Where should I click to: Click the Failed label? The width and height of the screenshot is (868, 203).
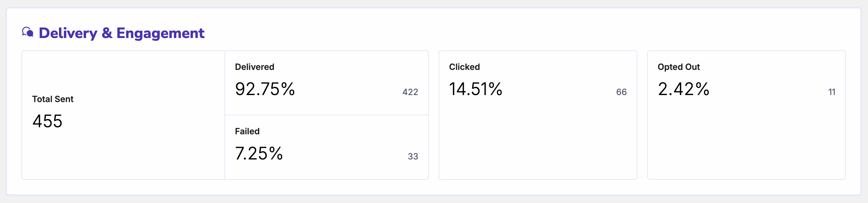click(247, 131)
